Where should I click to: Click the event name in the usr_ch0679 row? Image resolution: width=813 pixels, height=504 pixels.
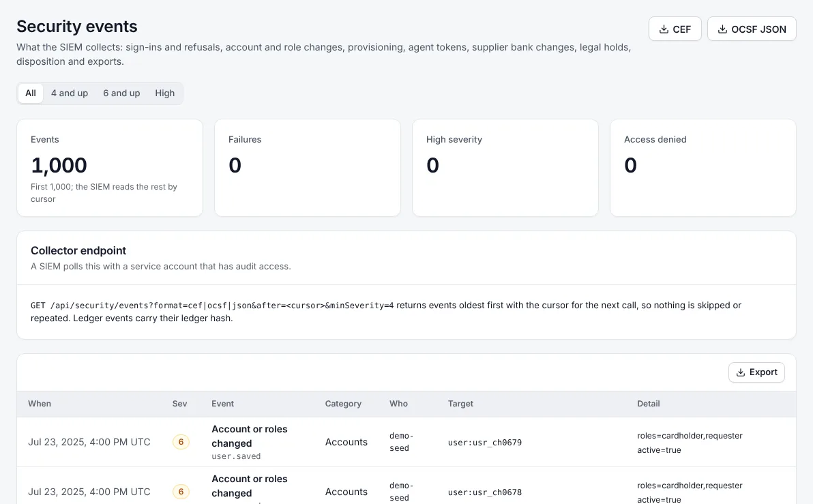250,436
